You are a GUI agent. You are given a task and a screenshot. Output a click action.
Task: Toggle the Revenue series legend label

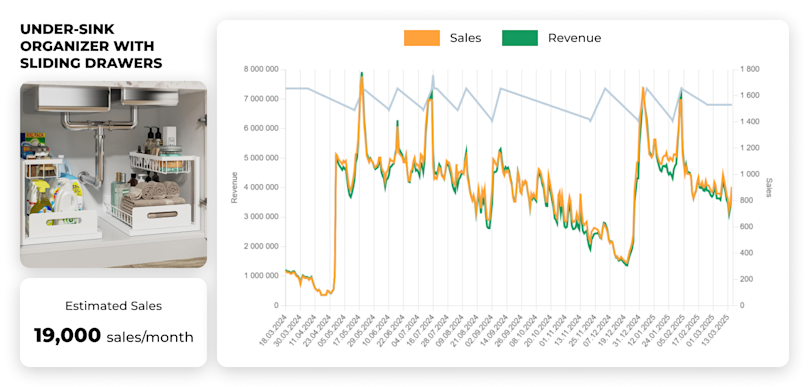coord(574,38)
